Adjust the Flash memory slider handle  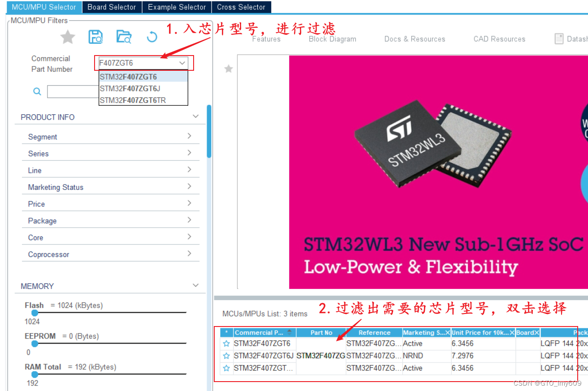[35, 313]
